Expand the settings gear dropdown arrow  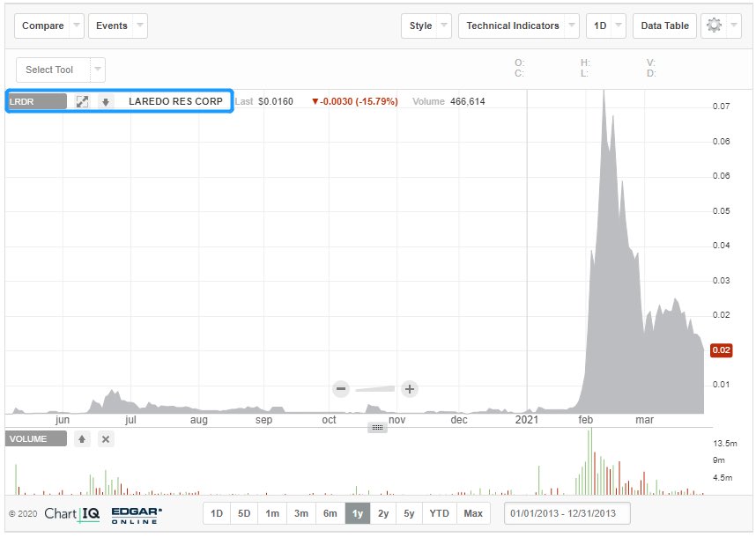734,25
